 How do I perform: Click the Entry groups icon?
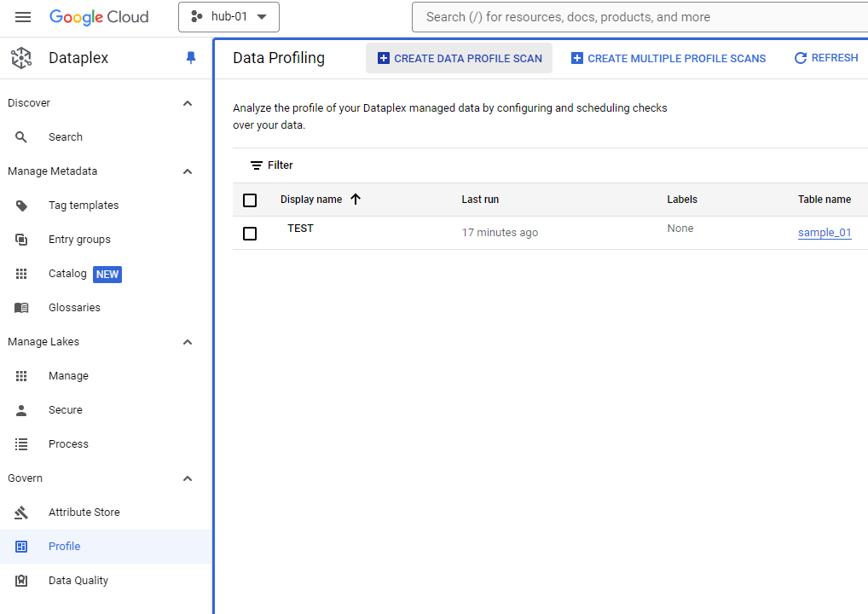pyautogui.click(x=21, y=240)
